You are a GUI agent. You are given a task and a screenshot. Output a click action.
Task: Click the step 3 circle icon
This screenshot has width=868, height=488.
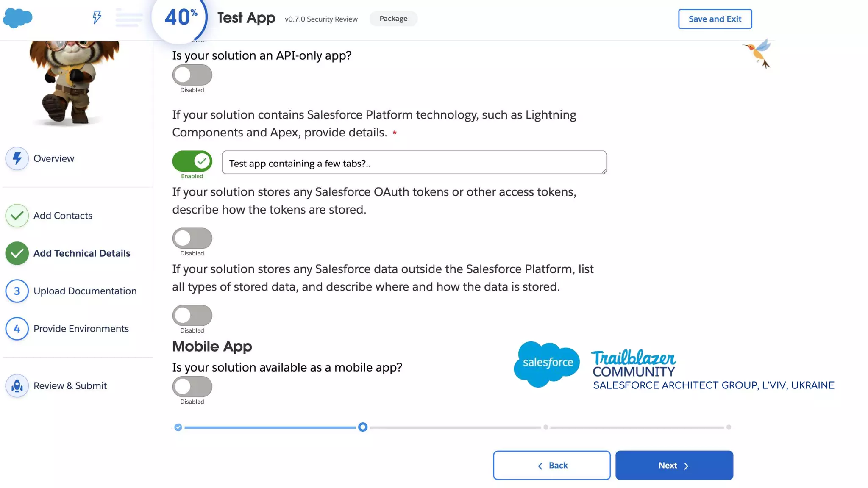(17, 291)
